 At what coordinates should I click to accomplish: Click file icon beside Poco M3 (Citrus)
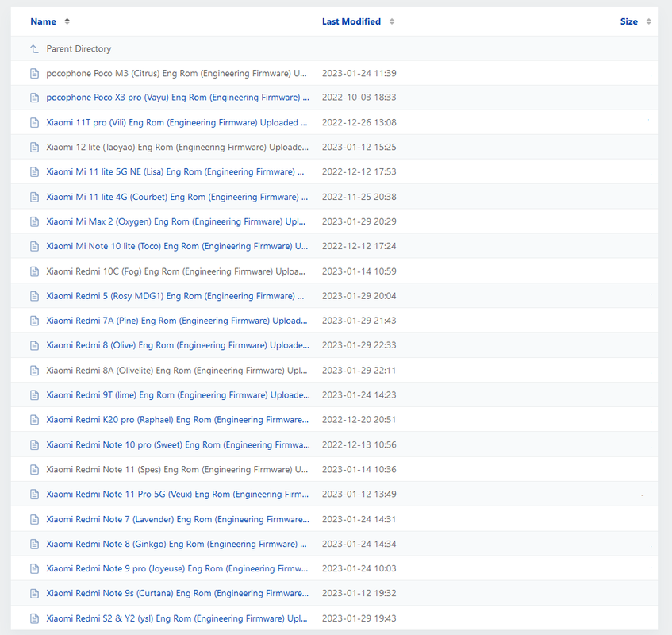pos(35,74)
